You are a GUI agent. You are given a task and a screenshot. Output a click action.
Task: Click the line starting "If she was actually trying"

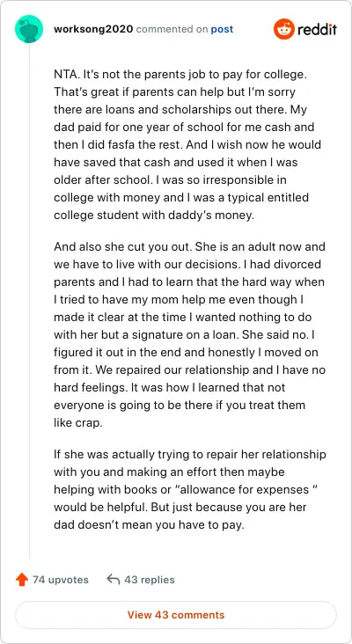[190, 454]
